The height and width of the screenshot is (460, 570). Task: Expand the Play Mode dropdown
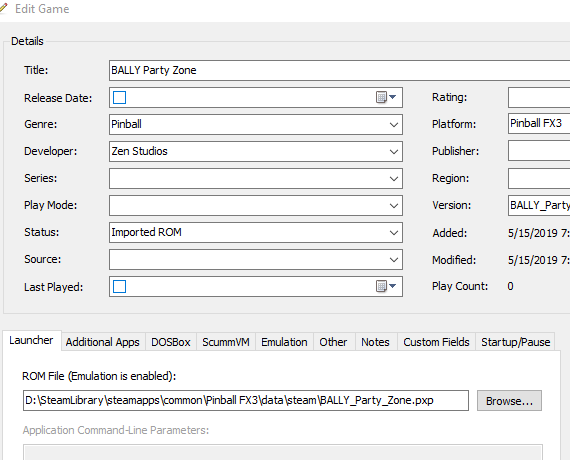[393, 205]
